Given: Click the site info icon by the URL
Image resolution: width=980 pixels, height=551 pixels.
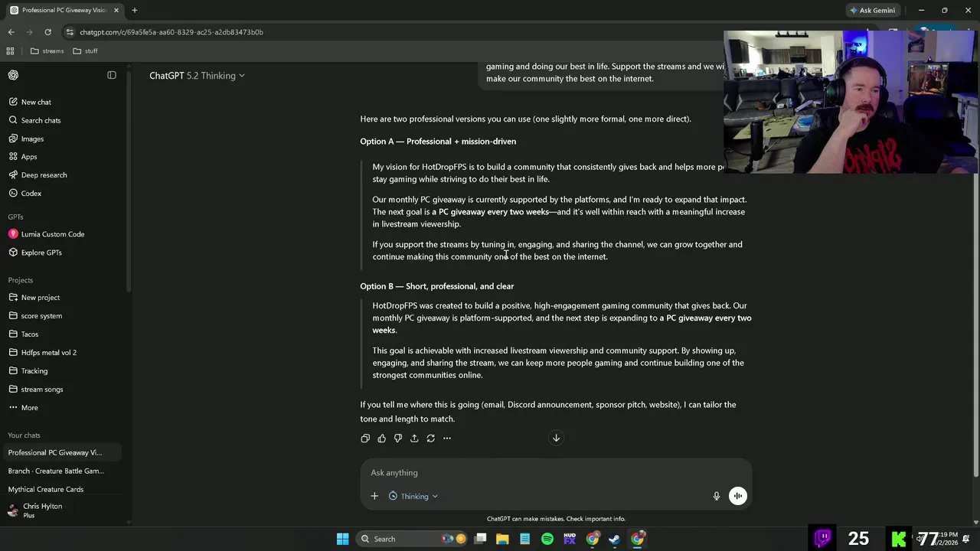Looking at the screenshot, I should (x=70, y=32).
